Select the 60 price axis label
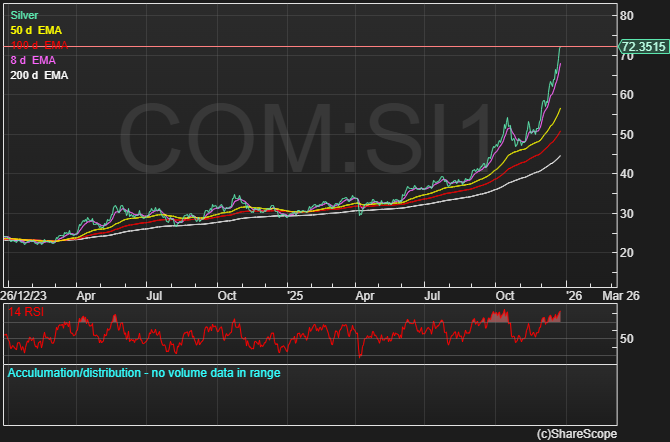Viewport: 670px width, 442px height. click(x=627, y=95)
